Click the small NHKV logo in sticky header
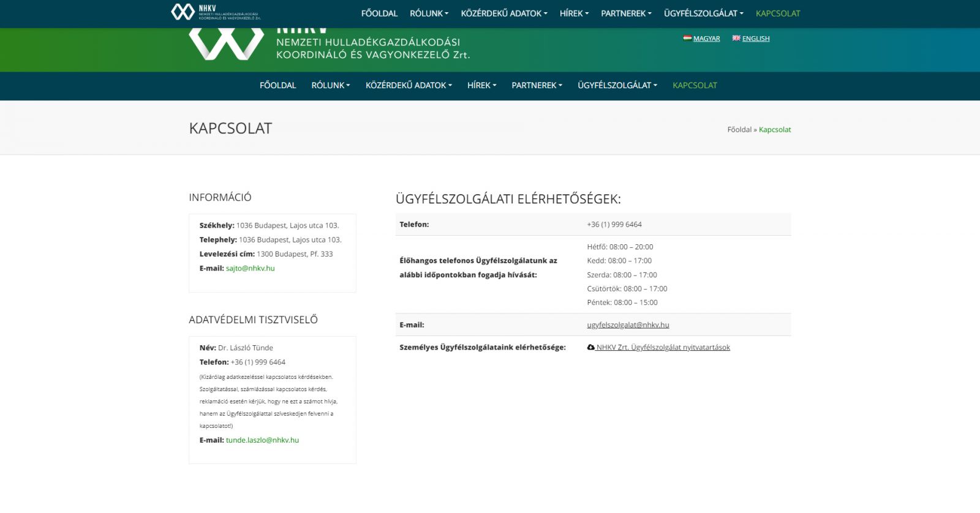This screenshot has width=980, height=513. (216, 12)
